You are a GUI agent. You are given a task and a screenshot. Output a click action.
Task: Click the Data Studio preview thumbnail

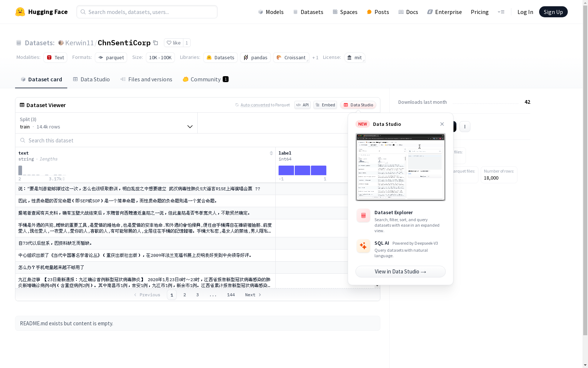pyautogui.click(x=401, y=167)
